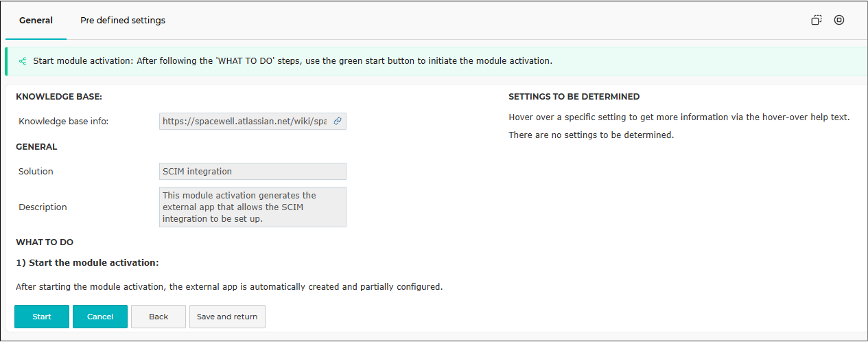Click the 'After starting the module activation' sentence
Screen dimensions: 868x342
click(x=229, y=287)
